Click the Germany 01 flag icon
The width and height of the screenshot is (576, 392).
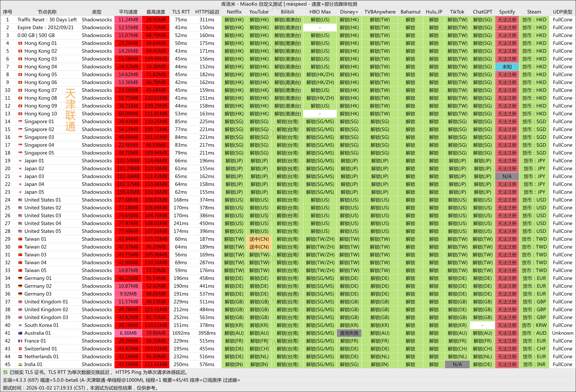click(20, 278)
